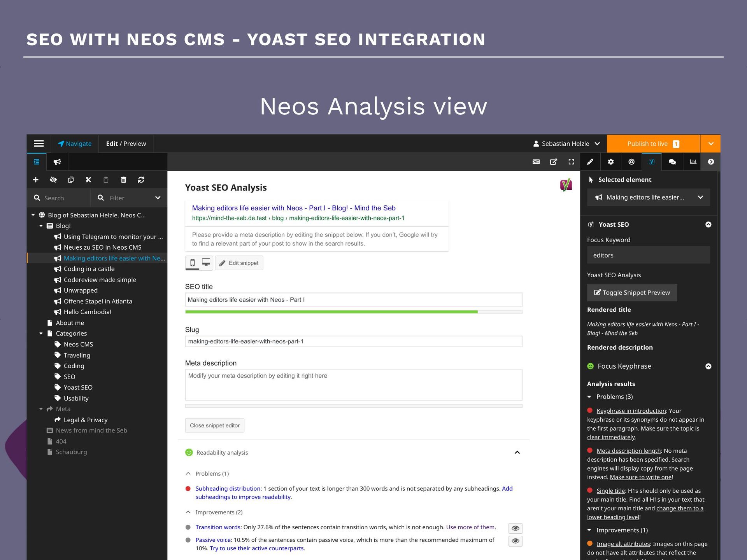
Task: Open page in new window icon
Action: [554, 162]
